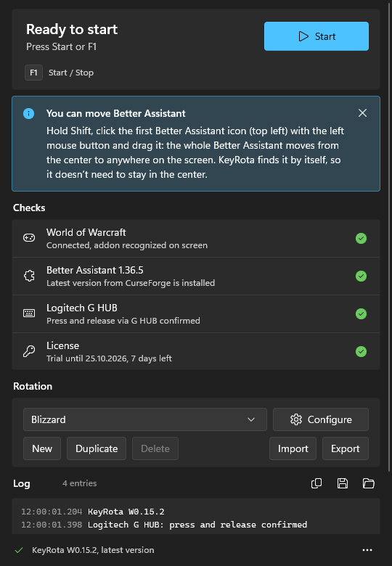Click the '4 entries' log count

pos(79,483)
